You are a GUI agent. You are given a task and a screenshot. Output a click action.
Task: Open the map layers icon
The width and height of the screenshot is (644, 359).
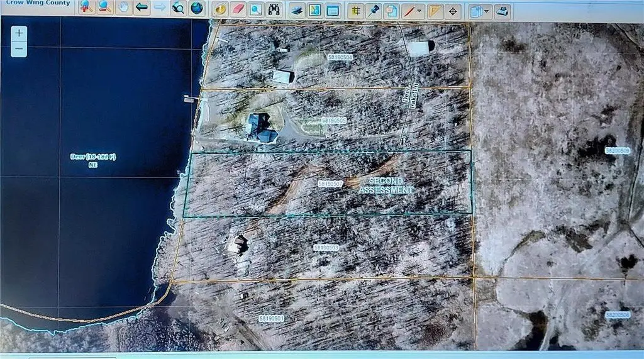(297, 9)
